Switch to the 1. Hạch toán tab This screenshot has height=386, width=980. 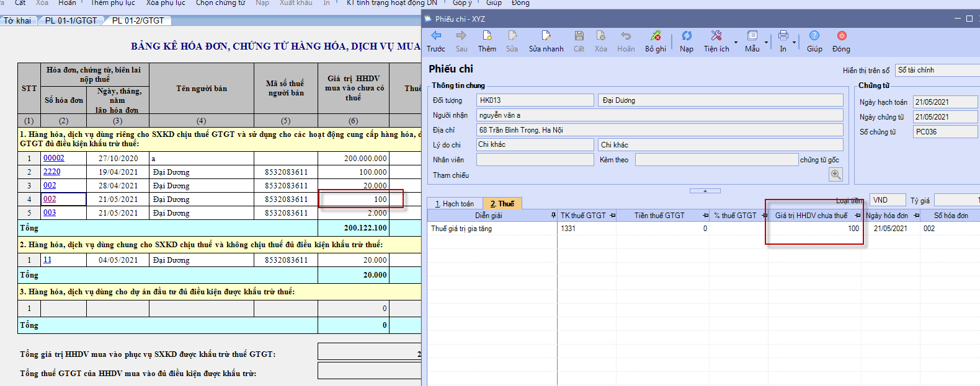455,203
